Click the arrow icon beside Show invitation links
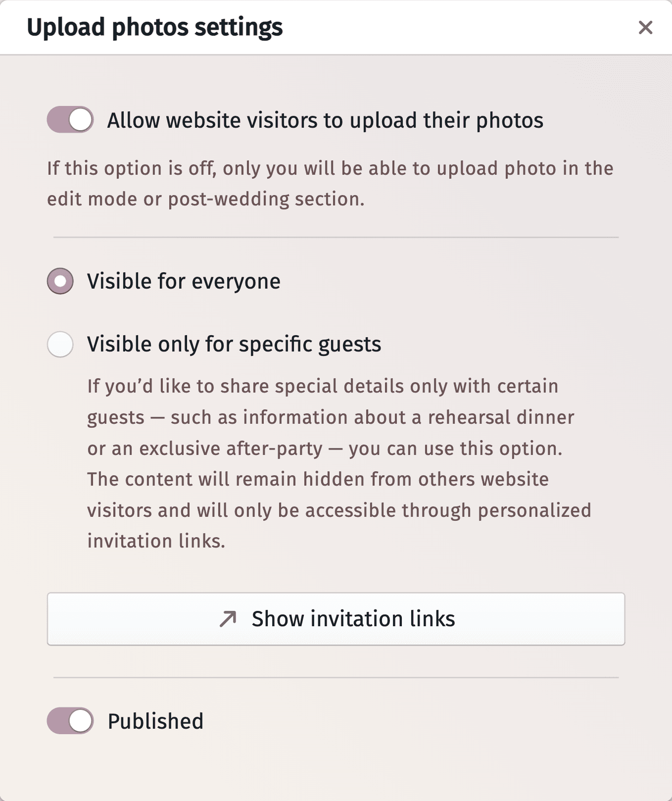The width and height of the screenshot is (672, 801). (228, 619)
